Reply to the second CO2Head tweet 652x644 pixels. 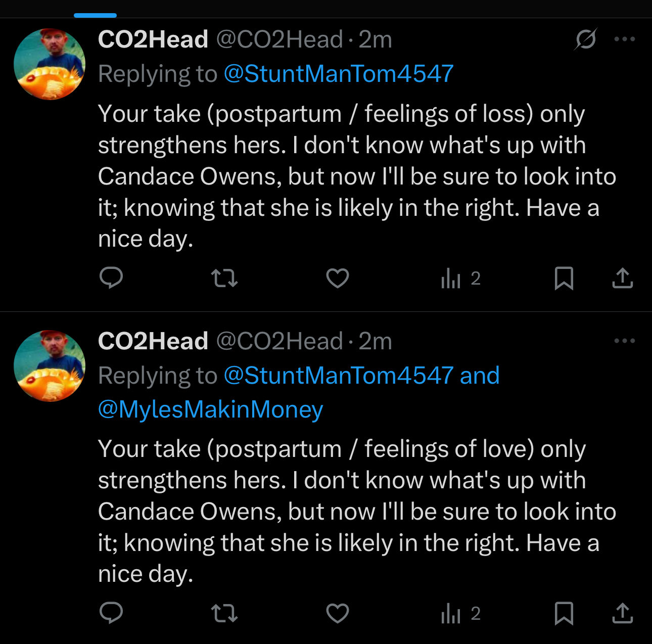[x=111, y=613]
